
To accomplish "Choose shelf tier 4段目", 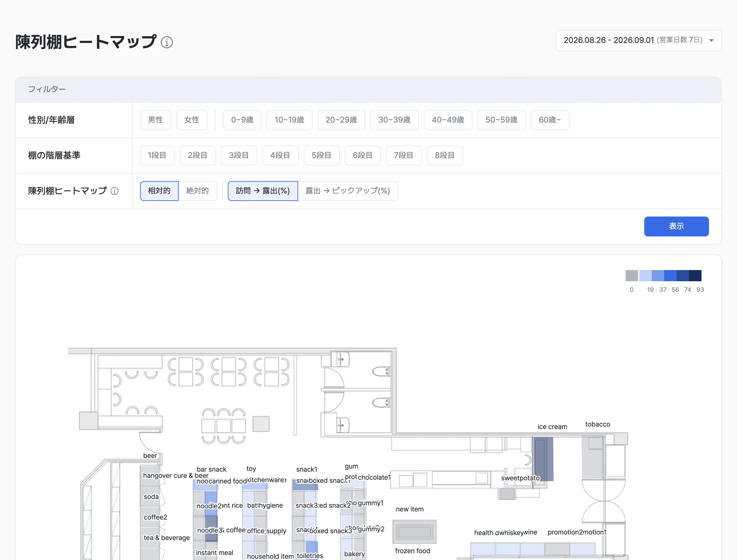I will (280, 155).
